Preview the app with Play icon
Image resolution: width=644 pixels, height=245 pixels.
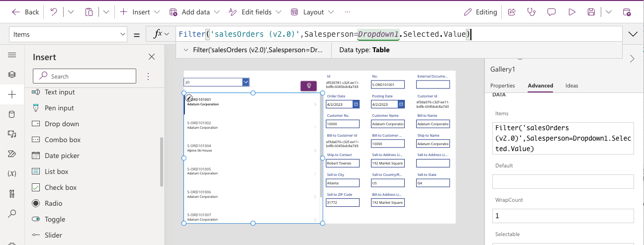pyautogui.click(x=572, y=12)
